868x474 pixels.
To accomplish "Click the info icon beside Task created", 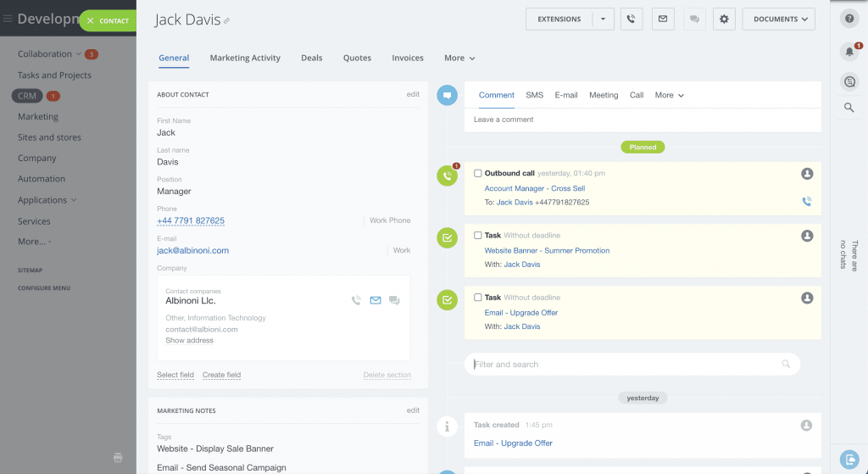I will 447,427.
